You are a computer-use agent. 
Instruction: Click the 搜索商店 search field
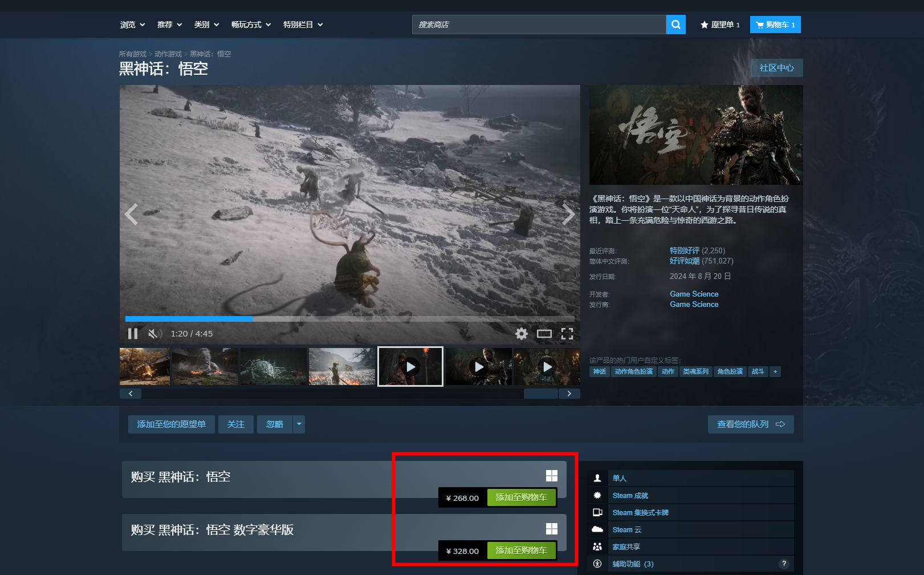pos(539,25)
